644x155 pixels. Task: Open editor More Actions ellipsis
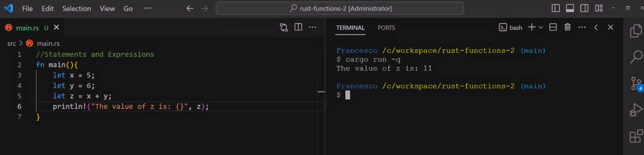(x=312, y=27)
